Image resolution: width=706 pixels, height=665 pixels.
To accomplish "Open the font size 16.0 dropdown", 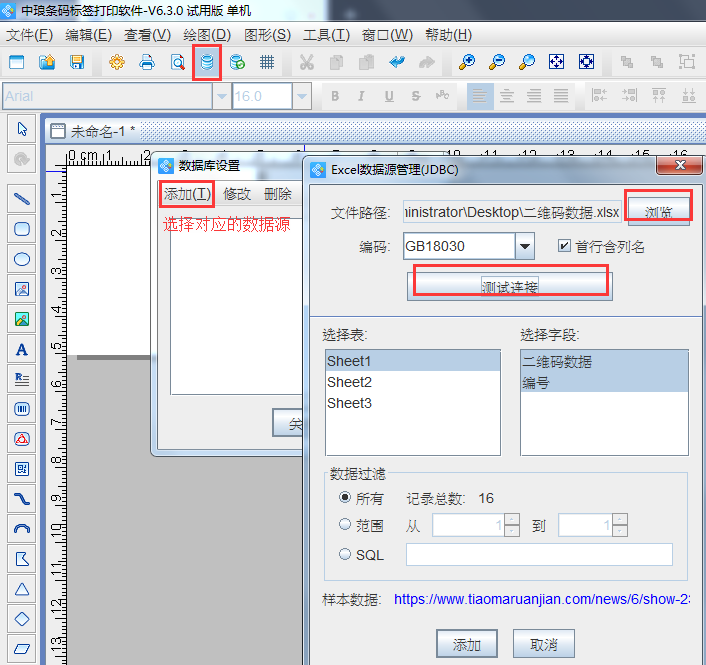I will click(302, 96).
